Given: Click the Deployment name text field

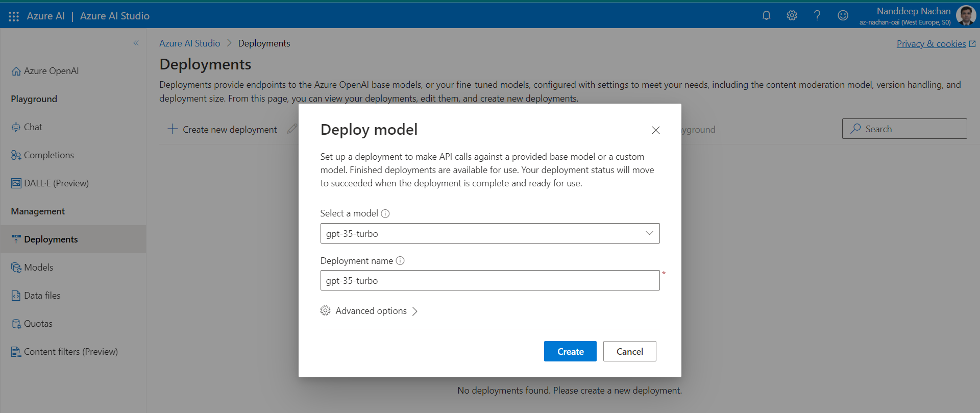Looking at the screenshot, I should tap(489, 280).
